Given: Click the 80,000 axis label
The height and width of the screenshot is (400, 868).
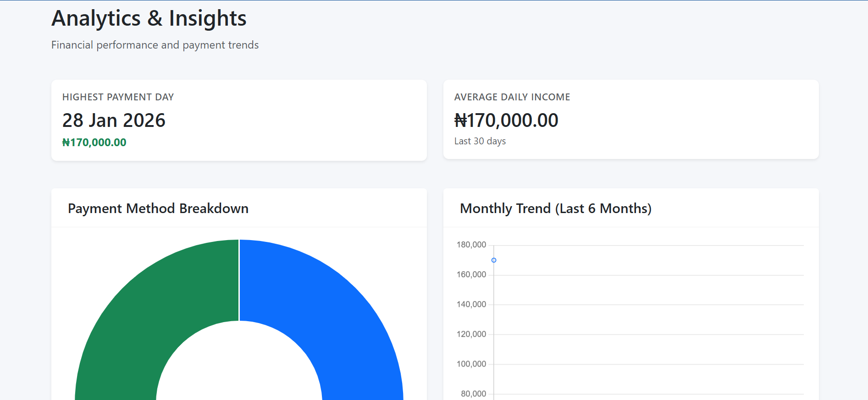Looking at the screenshot, I should (x=474, y=394).
